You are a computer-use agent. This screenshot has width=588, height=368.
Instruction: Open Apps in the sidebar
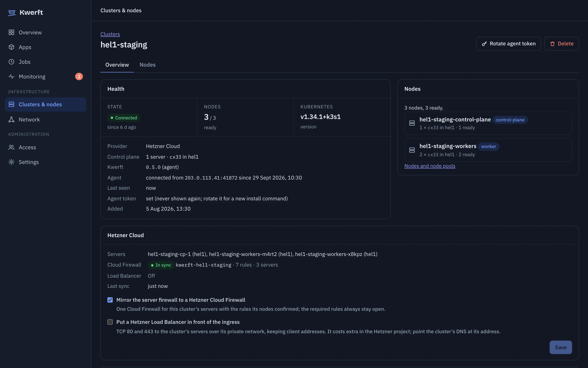point(46,47)
